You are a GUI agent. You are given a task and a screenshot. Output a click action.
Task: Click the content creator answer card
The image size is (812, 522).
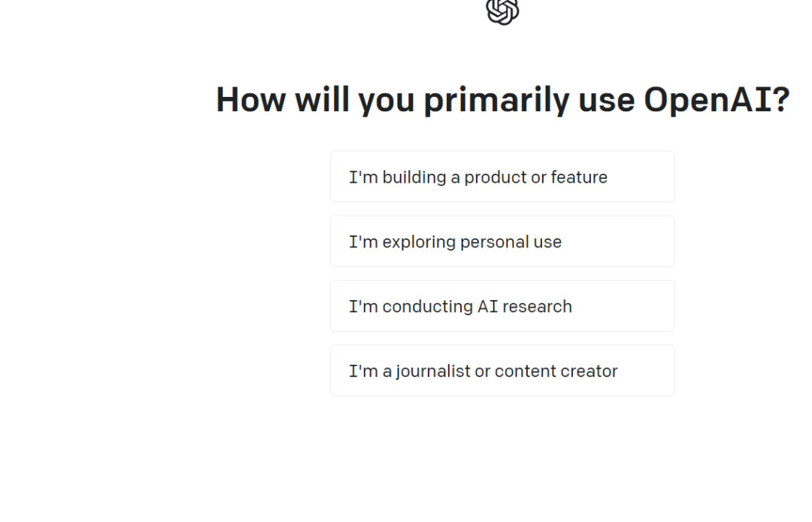click(502, 371)
